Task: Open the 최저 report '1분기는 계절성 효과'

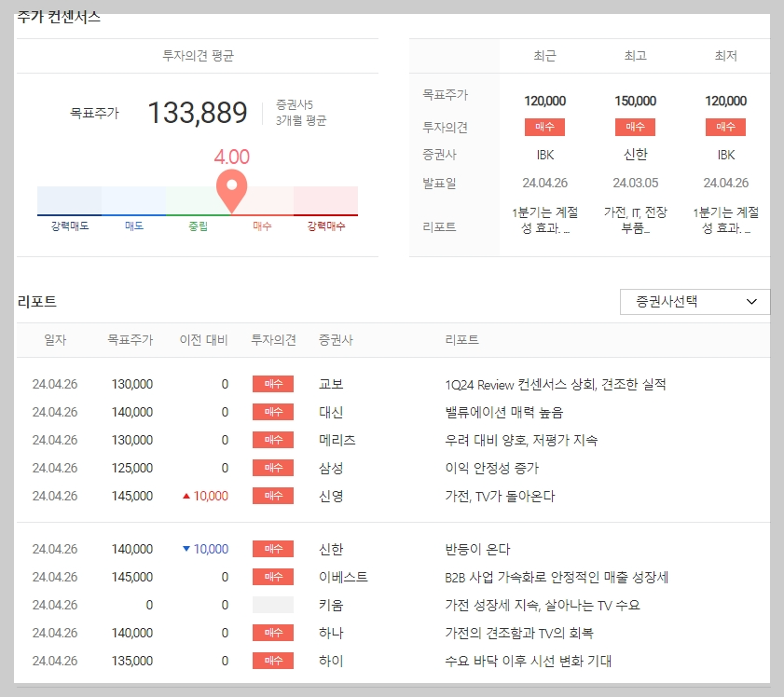Action: click(x=726, y=220)
